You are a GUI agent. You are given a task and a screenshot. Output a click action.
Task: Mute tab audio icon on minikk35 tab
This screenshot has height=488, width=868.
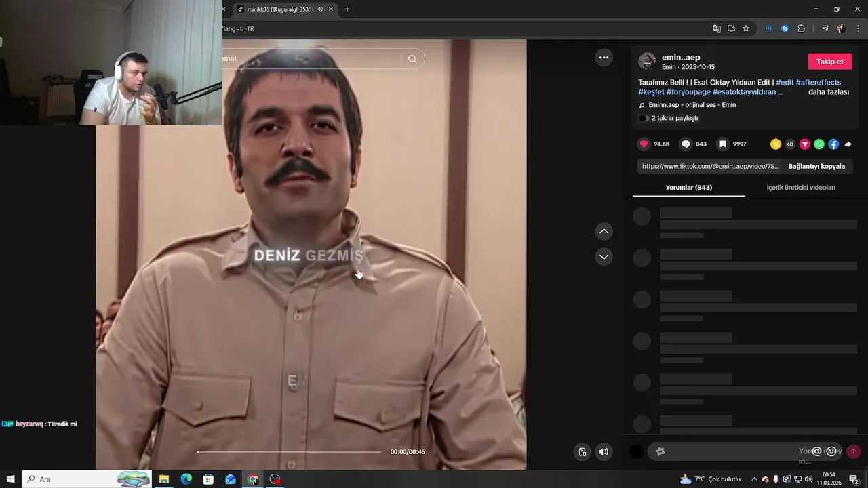click(x=320, y=9)
